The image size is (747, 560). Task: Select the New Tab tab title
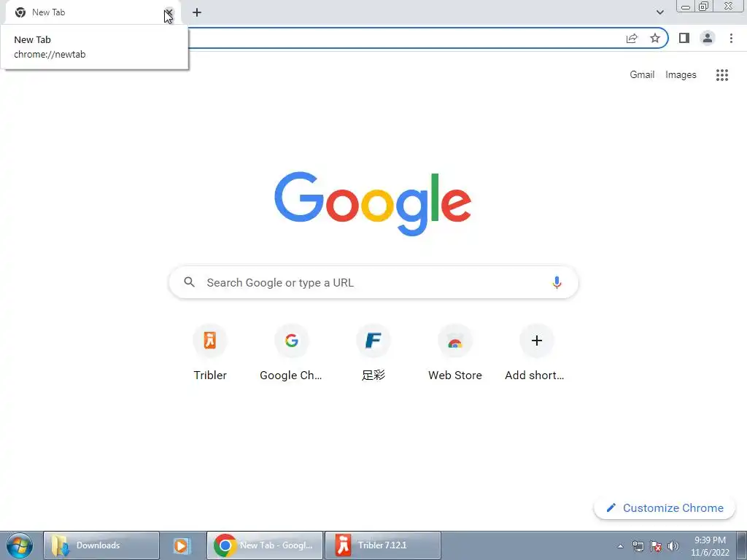click(49, 12)
